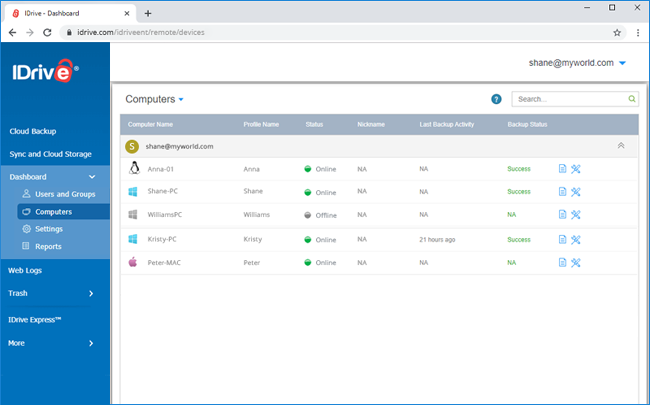Sort by Status column header
The image size is (650, 405).
pyautogui.click(x=314, y=124)
